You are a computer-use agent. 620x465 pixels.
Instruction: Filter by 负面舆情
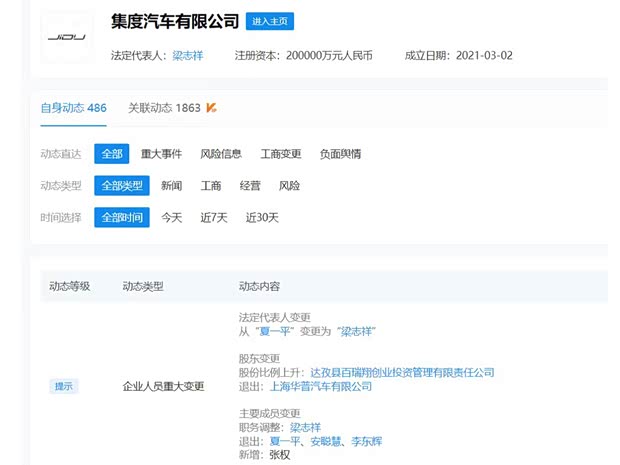click(340, 154)
